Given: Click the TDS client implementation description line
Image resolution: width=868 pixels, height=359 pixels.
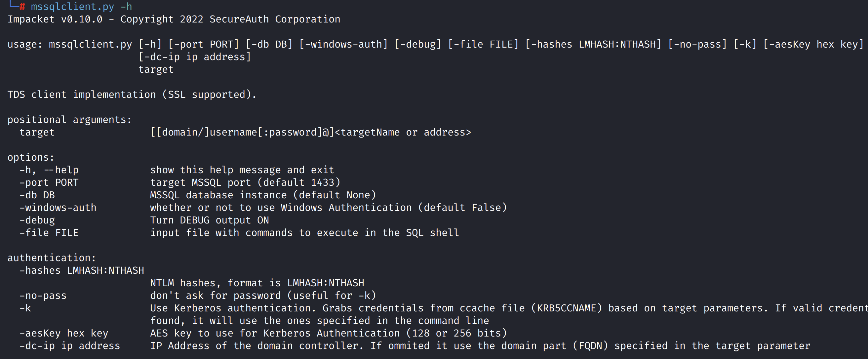Looking at the screenshot, I should click(132, 95).
